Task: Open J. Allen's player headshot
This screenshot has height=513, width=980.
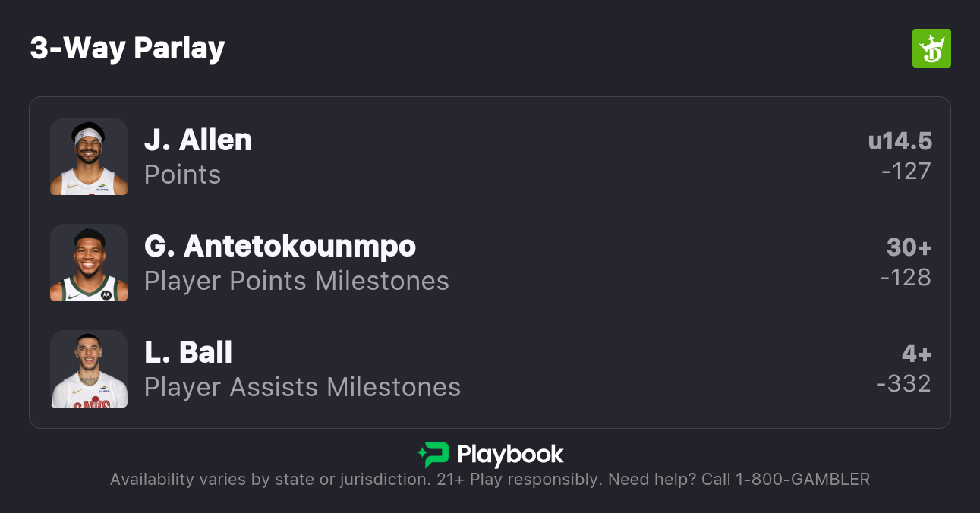Action: [89, 156]
